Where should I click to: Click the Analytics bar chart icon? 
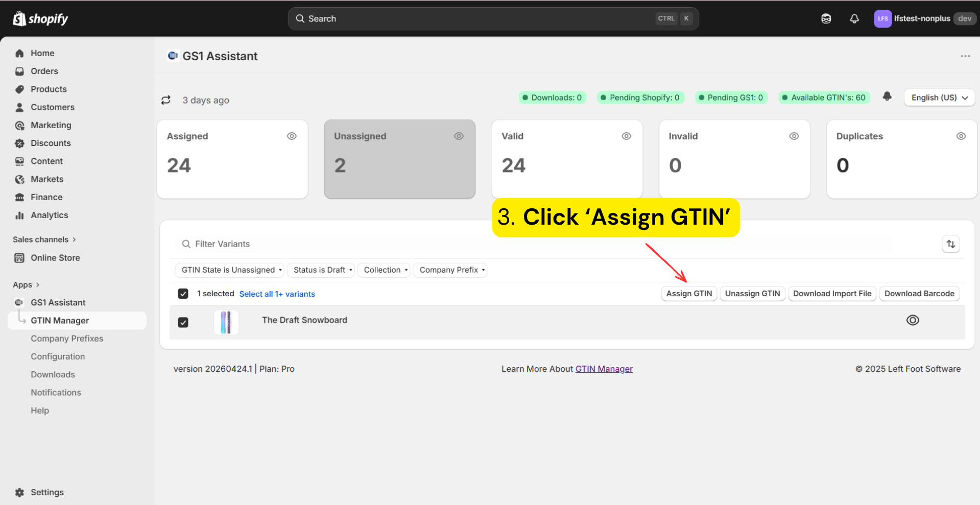coord(19,215)
